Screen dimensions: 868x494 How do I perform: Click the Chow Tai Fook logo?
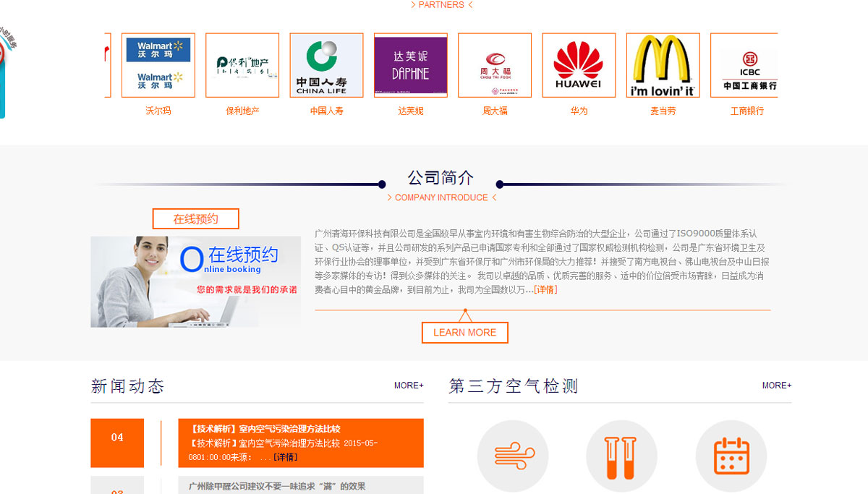point(495,65)
